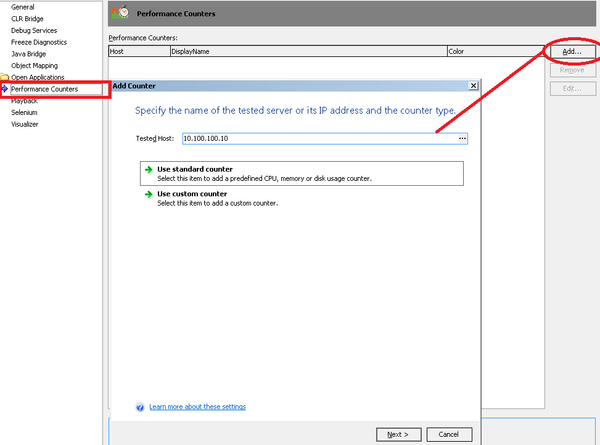Viewport: 600px width, 445px height.
Task: Click the Open Applications folder icon
Action: coord(4,77)
